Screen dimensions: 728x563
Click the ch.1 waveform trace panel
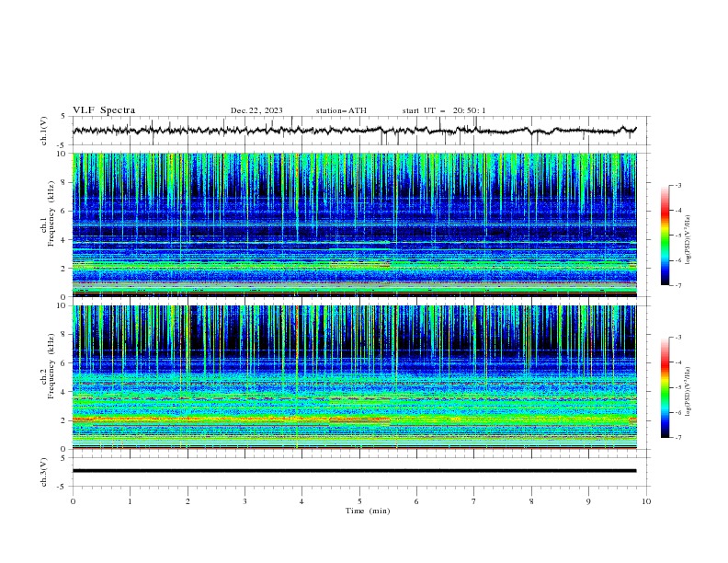tap(361, 131)
